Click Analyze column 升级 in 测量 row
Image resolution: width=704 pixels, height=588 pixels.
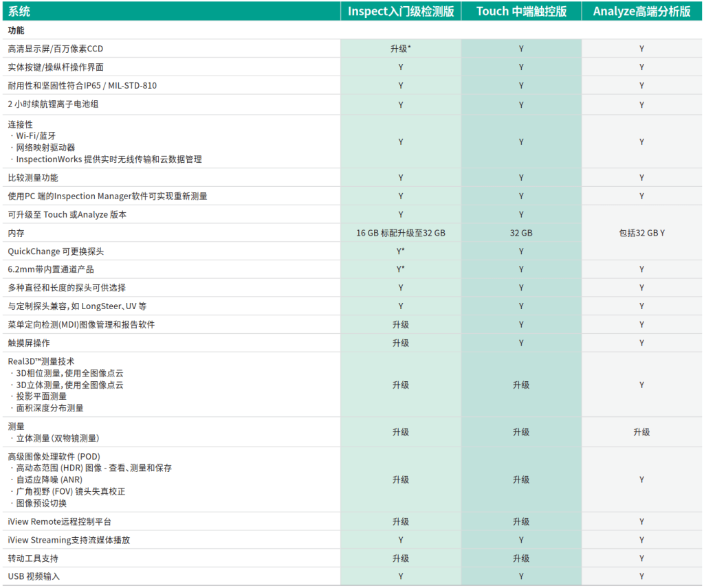641,432
